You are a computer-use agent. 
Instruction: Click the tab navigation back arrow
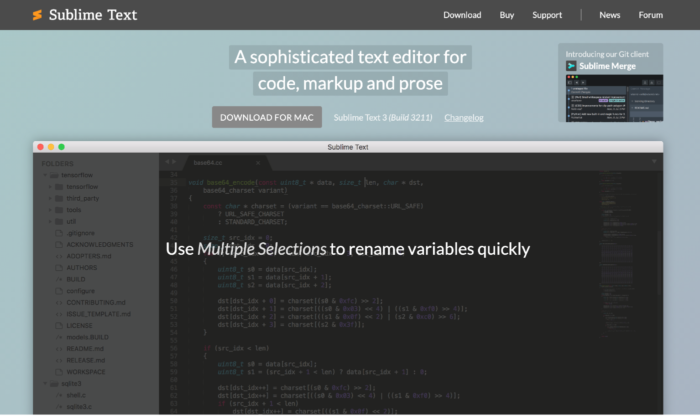pos(167,162)
